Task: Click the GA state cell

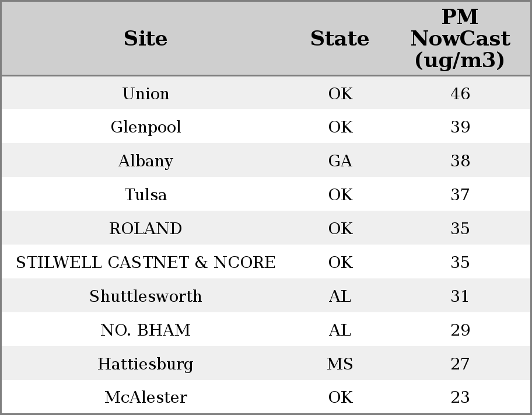Action: (340, 161)
